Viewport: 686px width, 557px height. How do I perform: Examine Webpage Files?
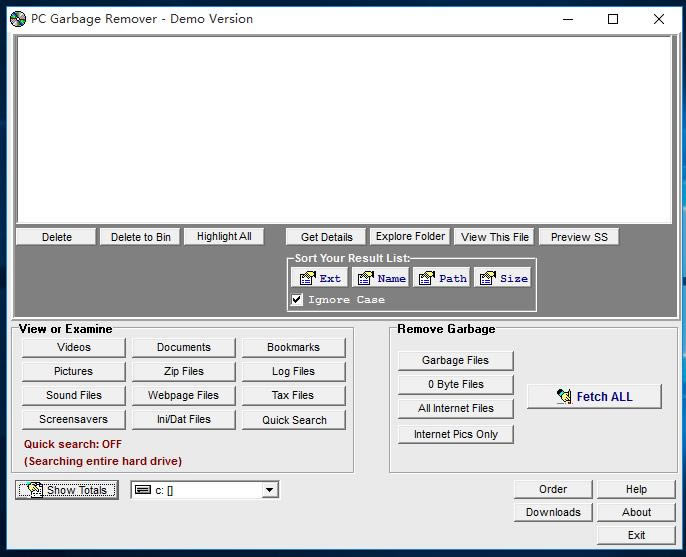[184, 396]
